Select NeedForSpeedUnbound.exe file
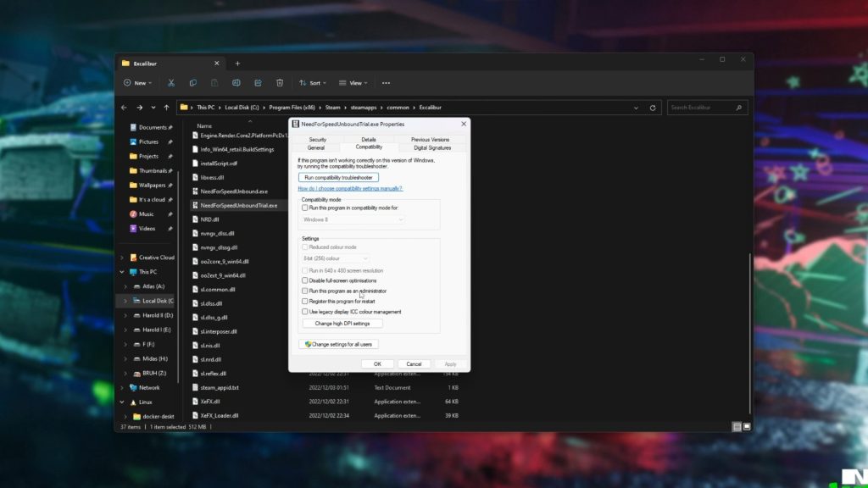The width and height of the screenshot is (868, 488). click(234, 191)
